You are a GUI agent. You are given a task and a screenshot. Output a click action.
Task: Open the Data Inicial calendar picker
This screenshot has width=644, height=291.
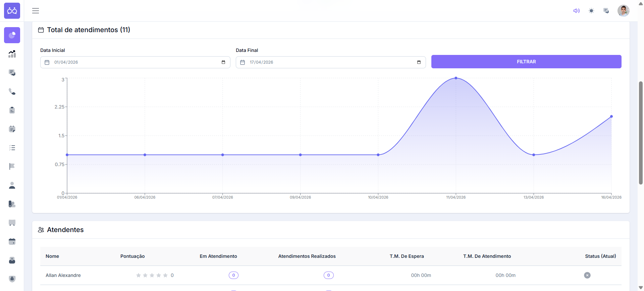point(223,62)
